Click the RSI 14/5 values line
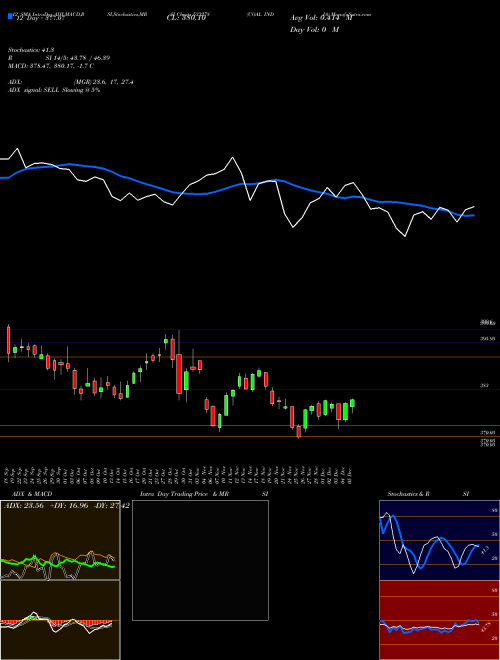 coord(59,58)
